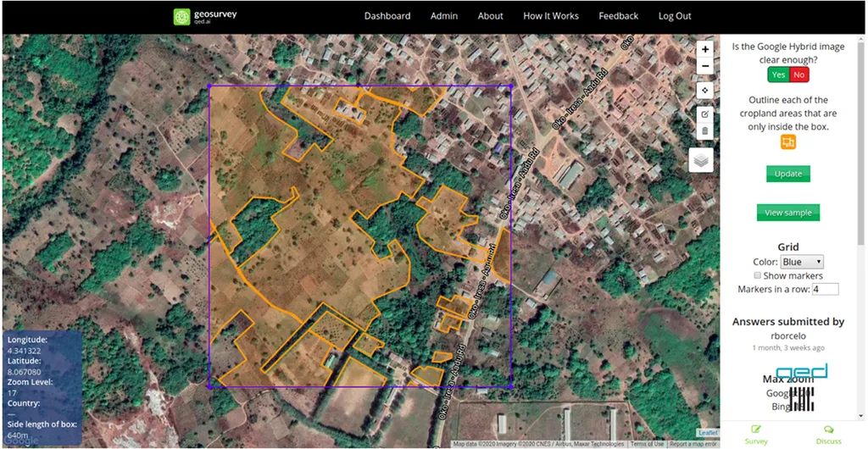Click the Zoom Level value 17
Viewport: 868px width, 449px height.
(11, 392)
